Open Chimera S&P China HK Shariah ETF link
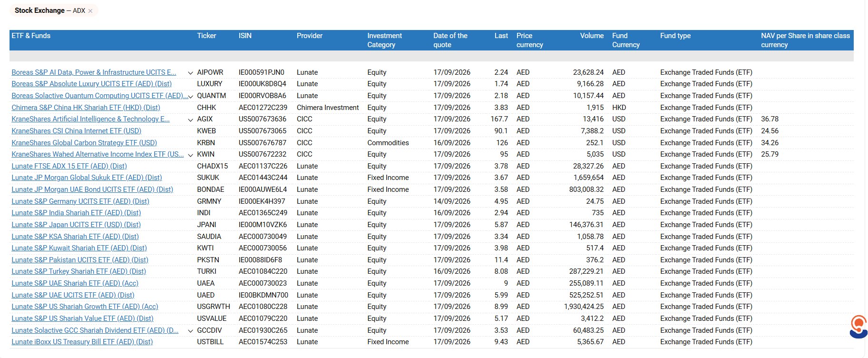Screen dimensions: 868x358 pos(86,108)
